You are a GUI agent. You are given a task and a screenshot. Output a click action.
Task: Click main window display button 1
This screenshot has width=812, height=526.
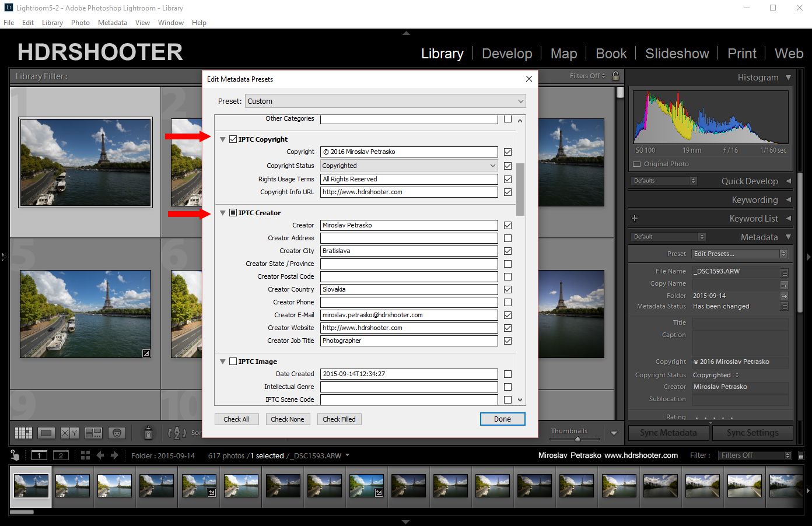pyautogui.click(x=39, y=455)
